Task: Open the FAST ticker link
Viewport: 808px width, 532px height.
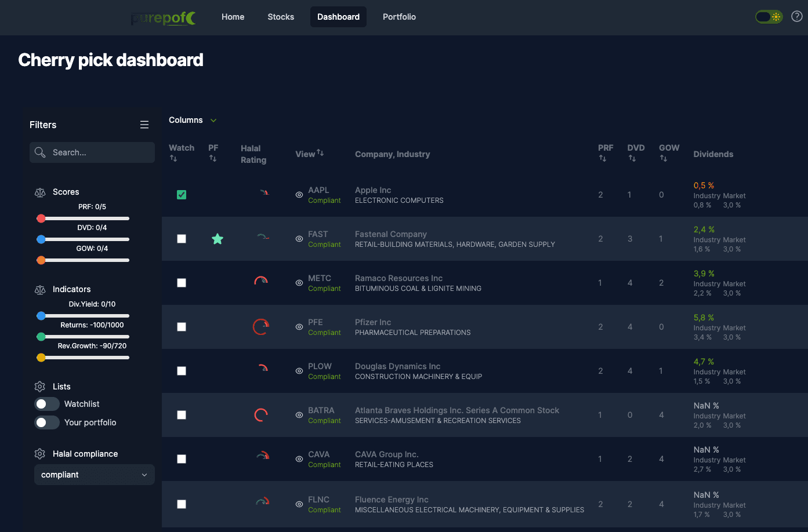Action: [x=318, y=234]
